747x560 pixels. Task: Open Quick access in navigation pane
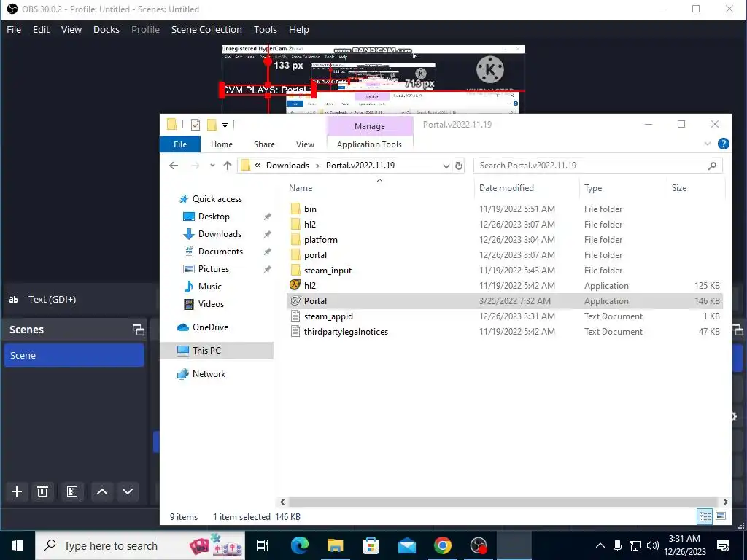coord(217,199)
